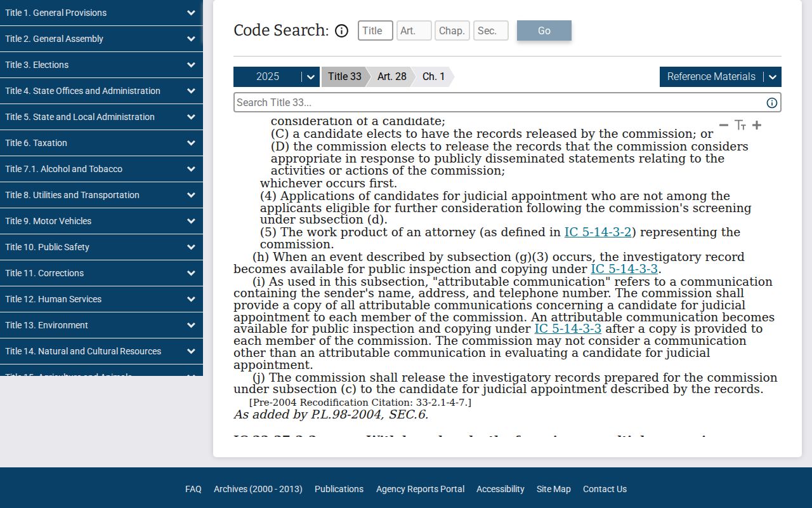Open the Contact Us footer link
Viewport: 812px width, 508px height.
(605, 489)
